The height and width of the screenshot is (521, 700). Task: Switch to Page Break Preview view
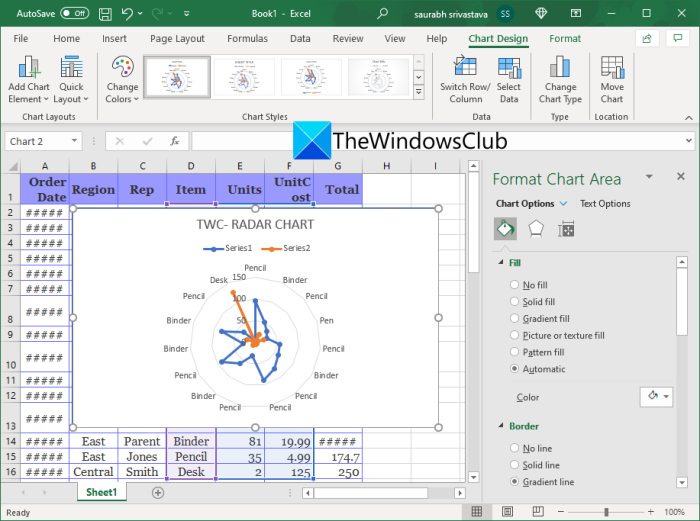(538, 512)
